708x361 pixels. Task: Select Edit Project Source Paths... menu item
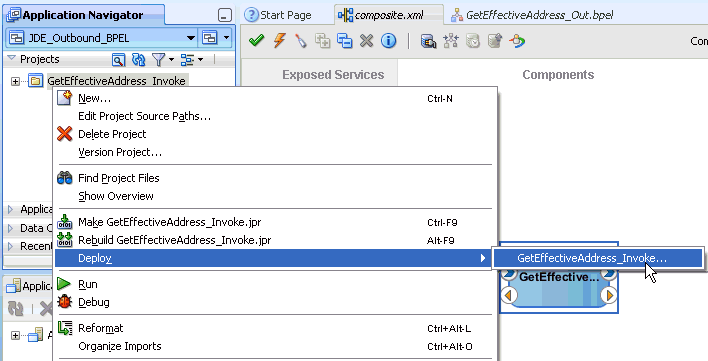(275, 116)
